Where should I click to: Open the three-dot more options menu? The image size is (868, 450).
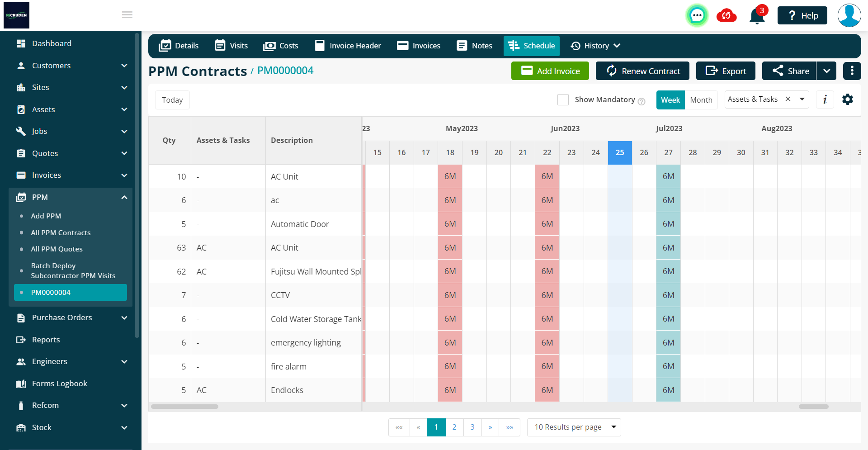click(852, 71)
